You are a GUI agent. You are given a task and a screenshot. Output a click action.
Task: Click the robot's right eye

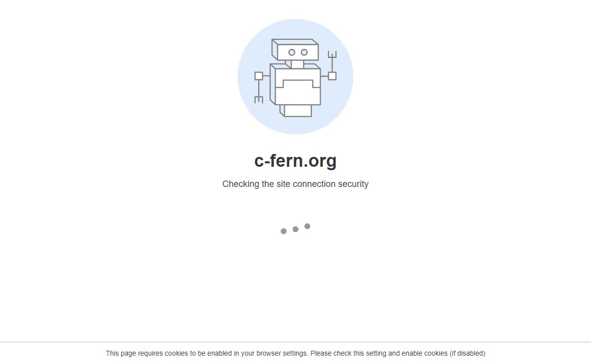304,52
